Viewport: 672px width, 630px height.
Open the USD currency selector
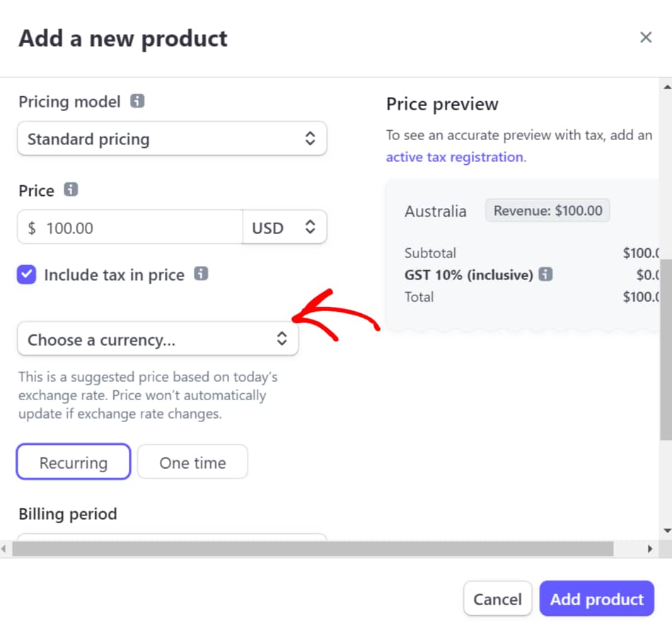click(284, 228)
